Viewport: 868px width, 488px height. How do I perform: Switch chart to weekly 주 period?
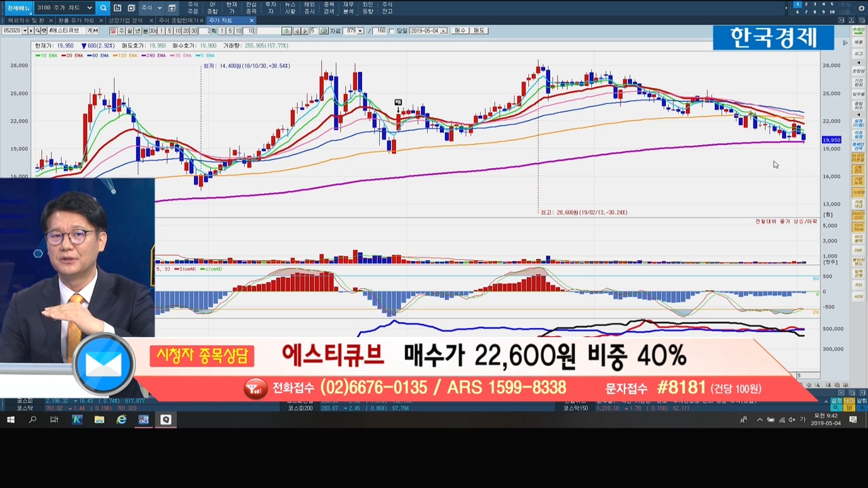[x=122, y=31]
